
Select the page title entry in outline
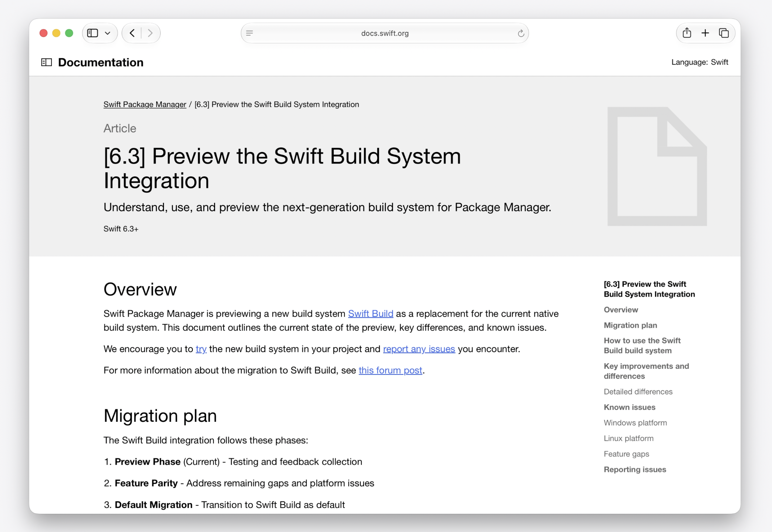[649, 289]
